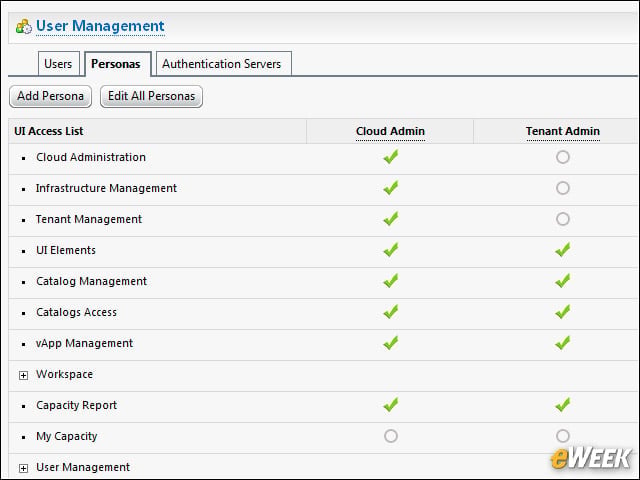Select the Catalog Management row label

(x=91, y=281)
